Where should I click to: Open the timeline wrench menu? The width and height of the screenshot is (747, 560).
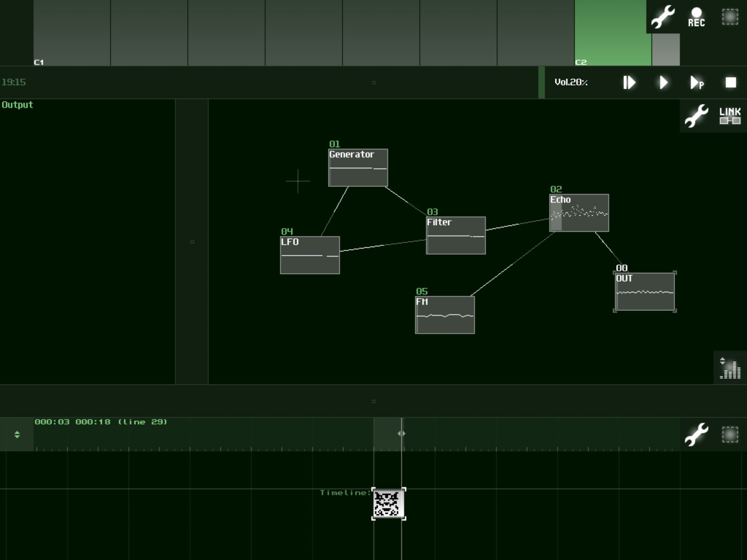pyautogui.click(x=696, y=434)
